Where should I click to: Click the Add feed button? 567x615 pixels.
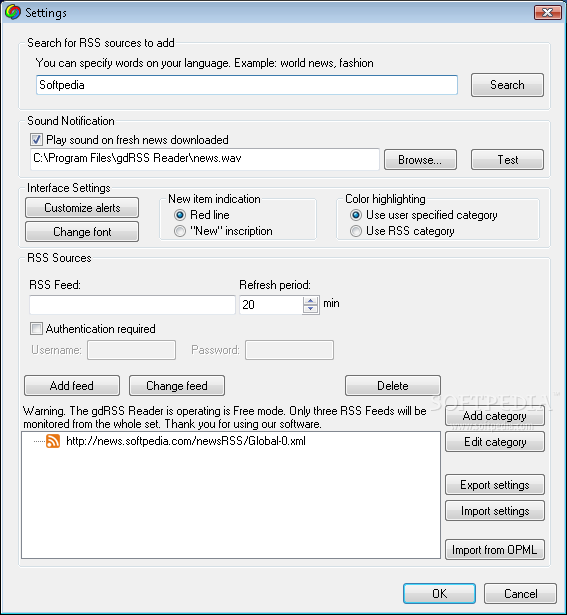click(72, 386)
